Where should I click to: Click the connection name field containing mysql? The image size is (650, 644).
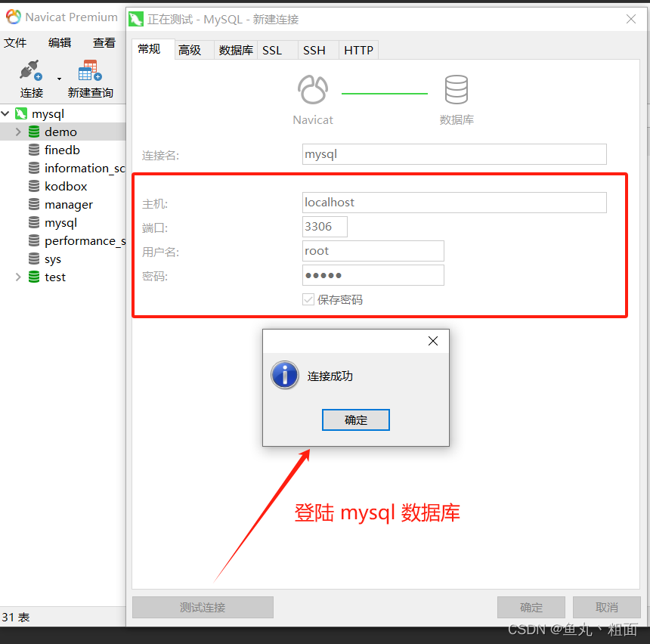tap(454, 154)
